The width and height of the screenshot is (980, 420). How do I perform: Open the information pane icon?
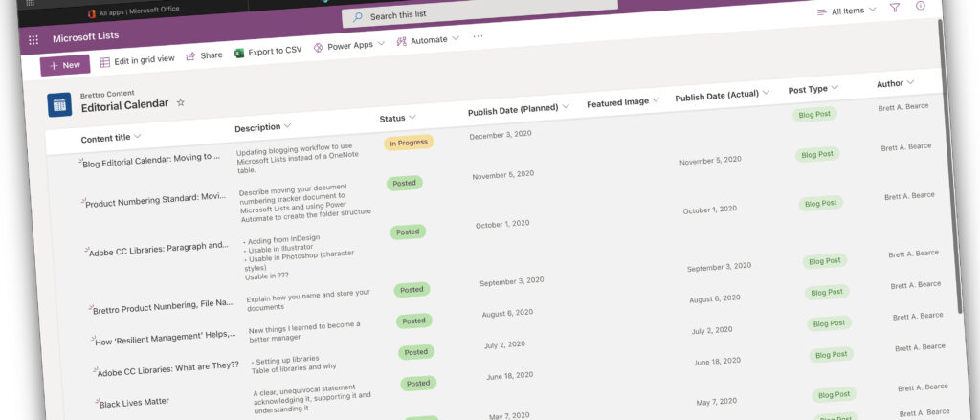pos(920,6)
